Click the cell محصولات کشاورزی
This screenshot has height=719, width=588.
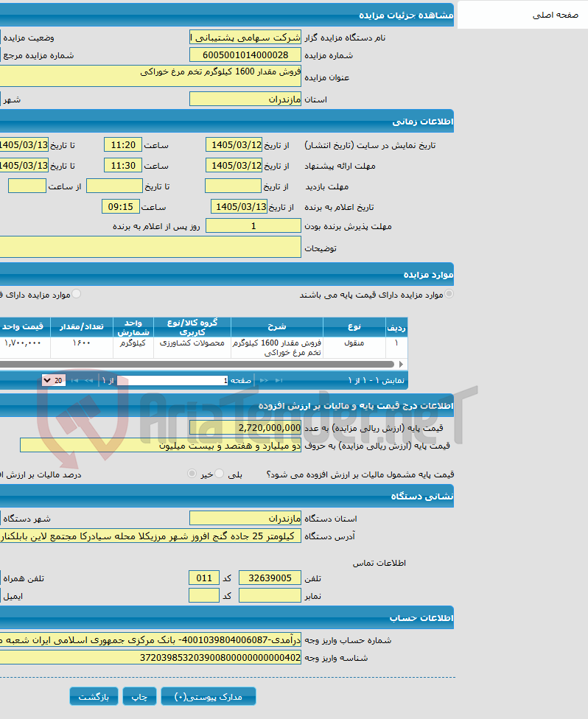click(192, 348)
